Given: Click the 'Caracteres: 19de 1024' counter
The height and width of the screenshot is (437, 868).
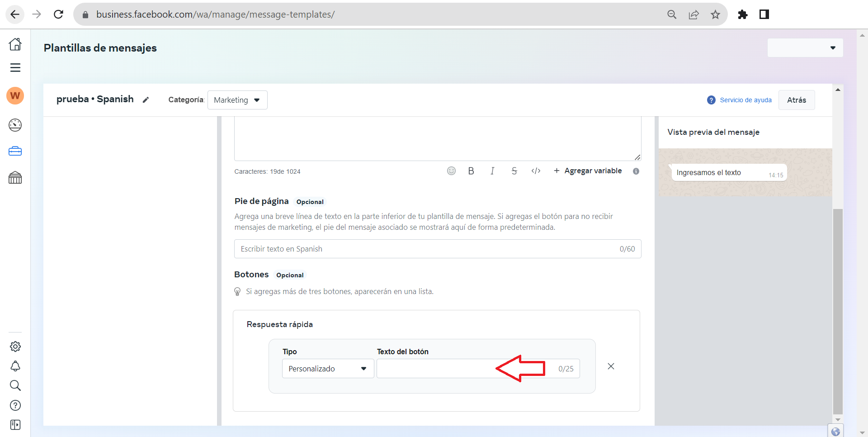Looking at the screenshot, I should point(267,171).
